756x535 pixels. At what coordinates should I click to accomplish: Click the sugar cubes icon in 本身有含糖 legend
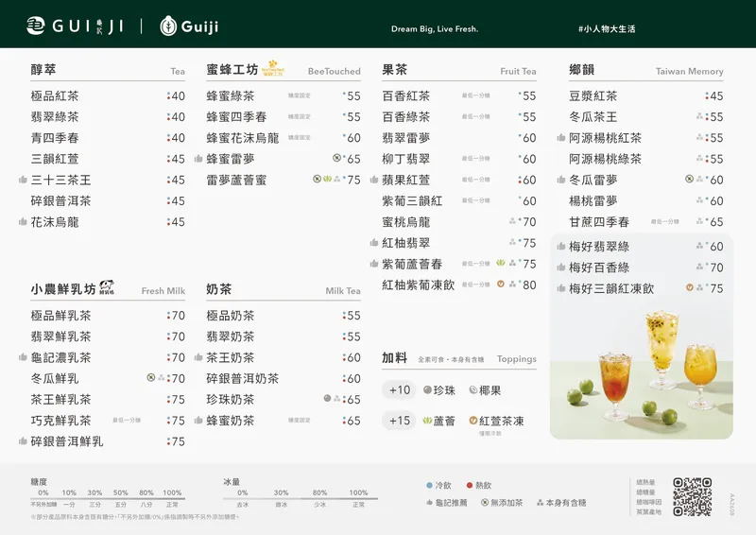540,503
